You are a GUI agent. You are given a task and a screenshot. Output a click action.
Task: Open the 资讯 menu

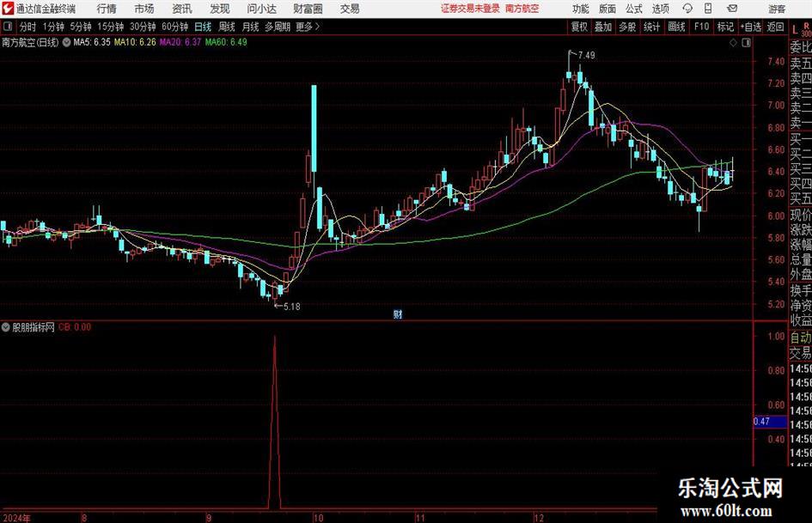pyautogui.click(x=182, y=9)
